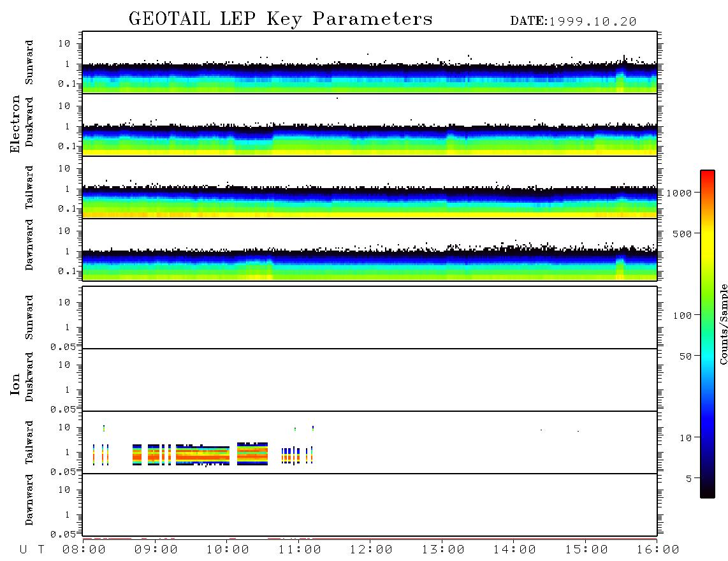Select the Electron Tailward panel label
This screenshot has height=561, width=728.
click(x=29, y=187)
